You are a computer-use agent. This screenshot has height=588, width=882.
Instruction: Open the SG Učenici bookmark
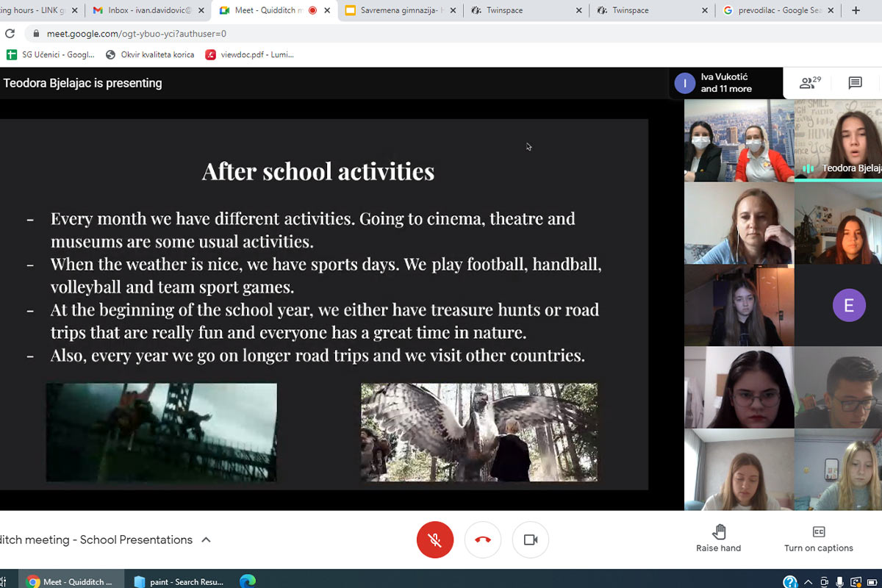51,54
